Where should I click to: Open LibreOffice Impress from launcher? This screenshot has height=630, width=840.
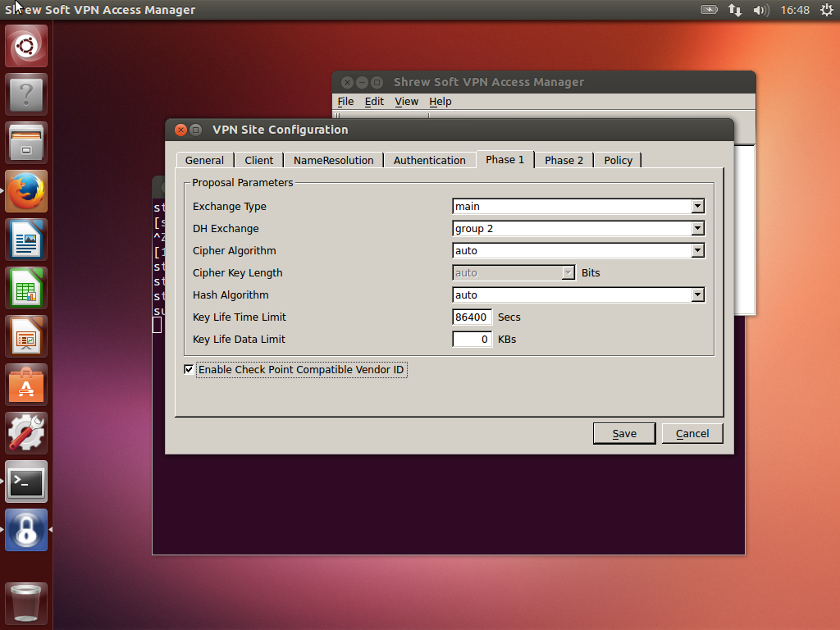pyautogui.click(x=26, y=336)
